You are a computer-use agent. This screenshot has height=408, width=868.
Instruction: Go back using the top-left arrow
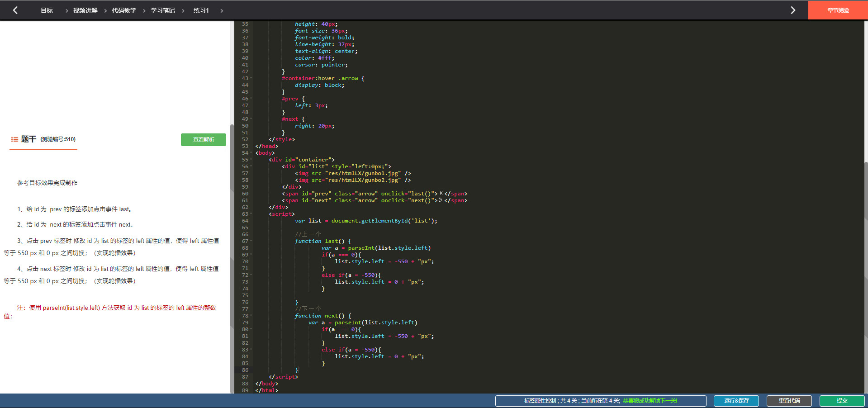[15, 10]
